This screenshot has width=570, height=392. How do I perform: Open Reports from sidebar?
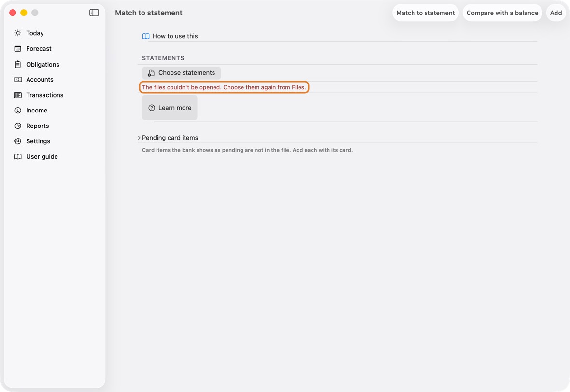38,126
